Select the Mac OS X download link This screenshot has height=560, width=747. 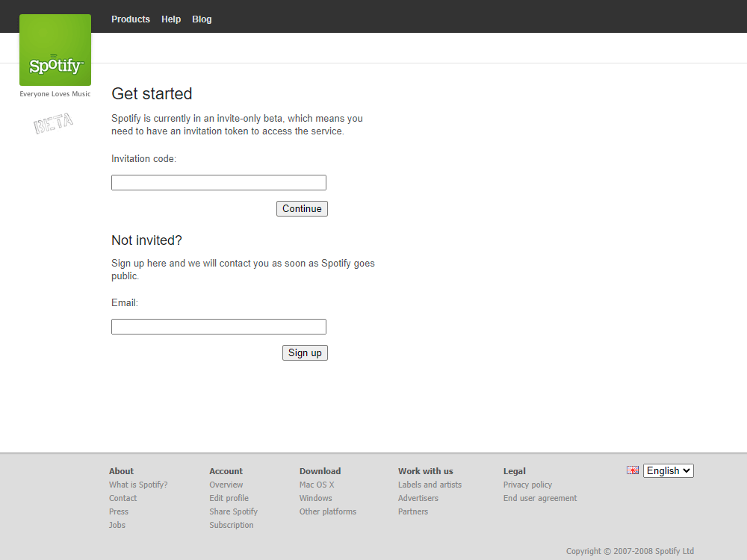tap(317, 485)
